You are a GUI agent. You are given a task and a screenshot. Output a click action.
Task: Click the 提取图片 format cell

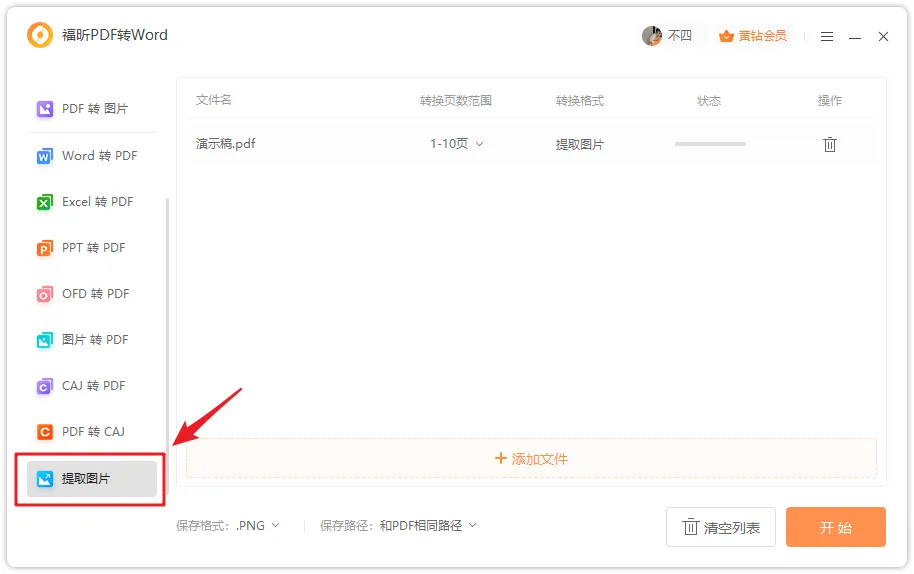pos(579,145)
